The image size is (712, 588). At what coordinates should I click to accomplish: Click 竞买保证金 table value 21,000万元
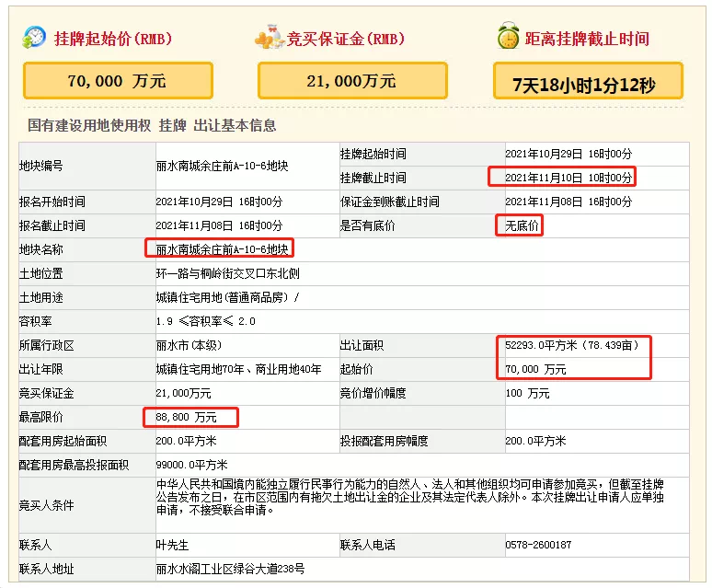[x=183, y=393]
